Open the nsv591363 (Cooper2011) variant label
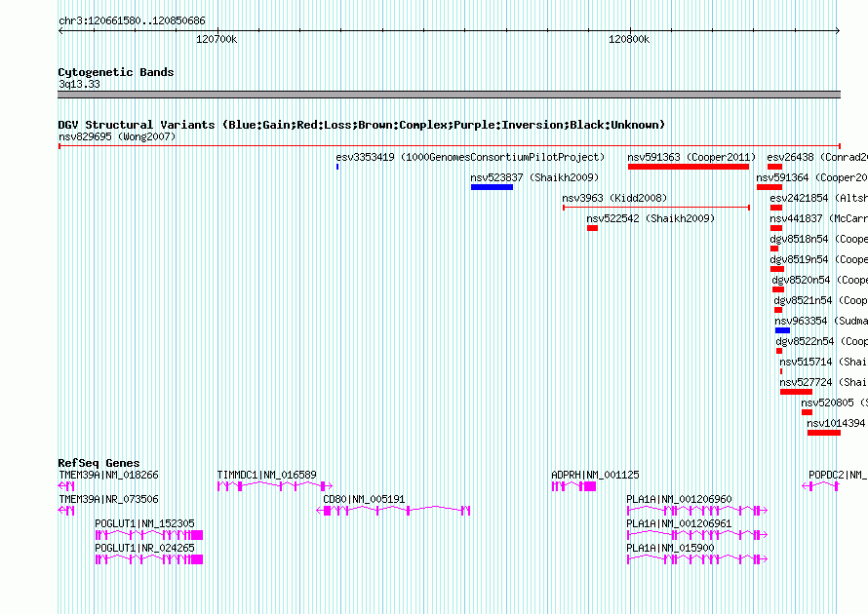 click(x=691, y=157)
